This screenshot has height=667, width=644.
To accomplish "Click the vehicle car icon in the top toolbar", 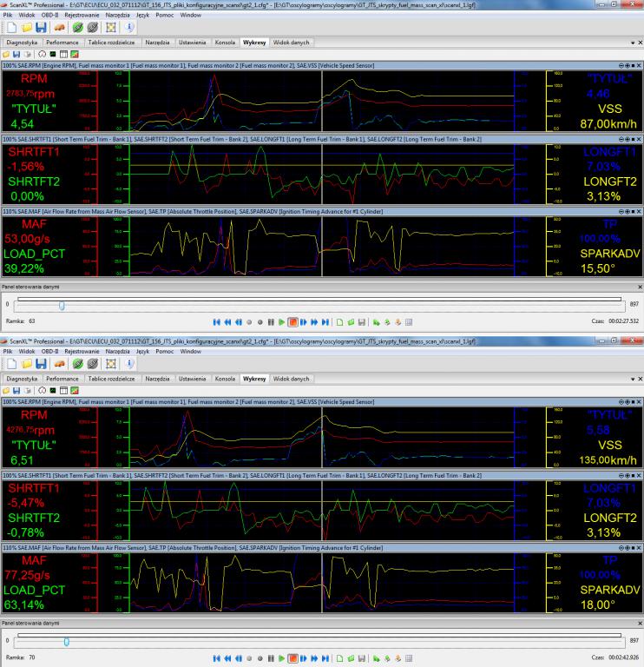I will coord(59,29).
